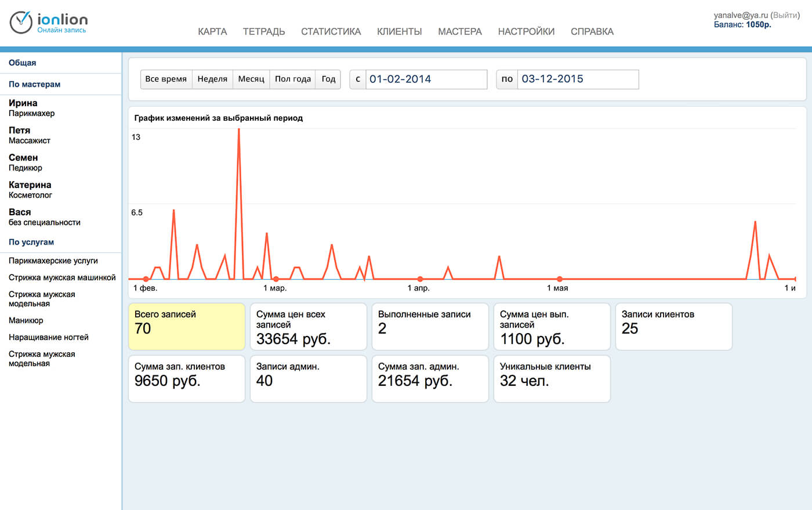Click the end date field 03-12-2015
The height and width of the screenshot is (510, 812).
pyautogui.click(x=578, y=79)
